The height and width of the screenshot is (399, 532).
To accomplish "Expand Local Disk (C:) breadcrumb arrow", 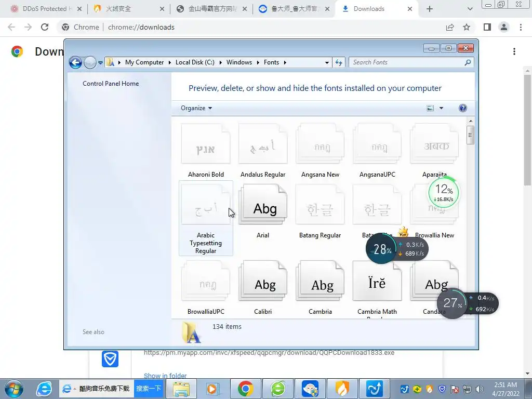I will (x=220, y=62).
